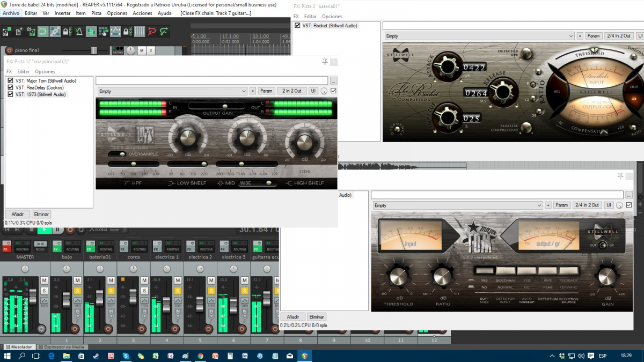The image size is (644, 362).
Task: Mute the piano final track
Action: 141,50
